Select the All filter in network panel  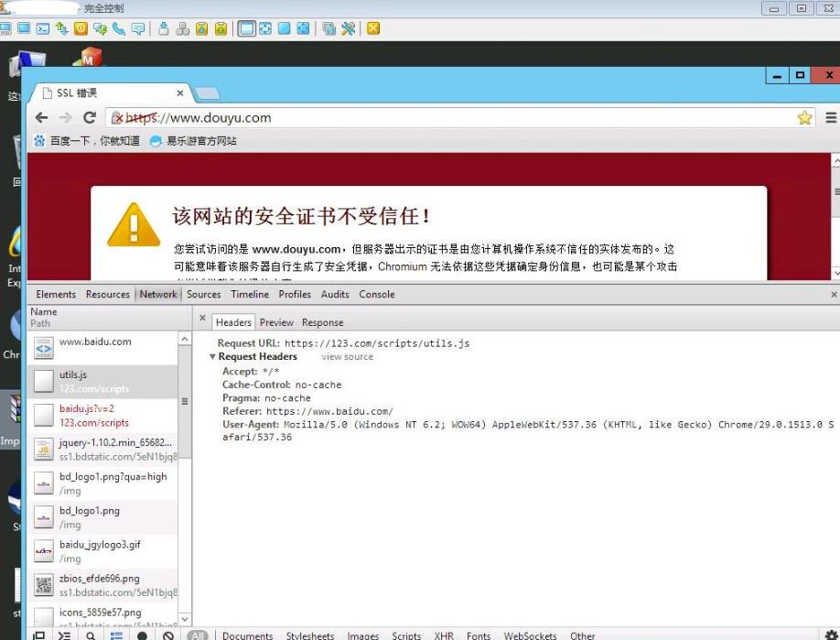[198, 635]
